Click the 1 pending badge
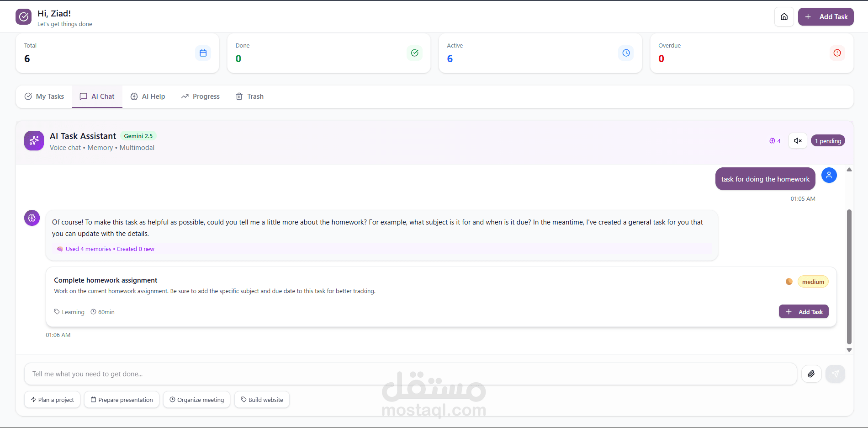 (x=828, y=141)
